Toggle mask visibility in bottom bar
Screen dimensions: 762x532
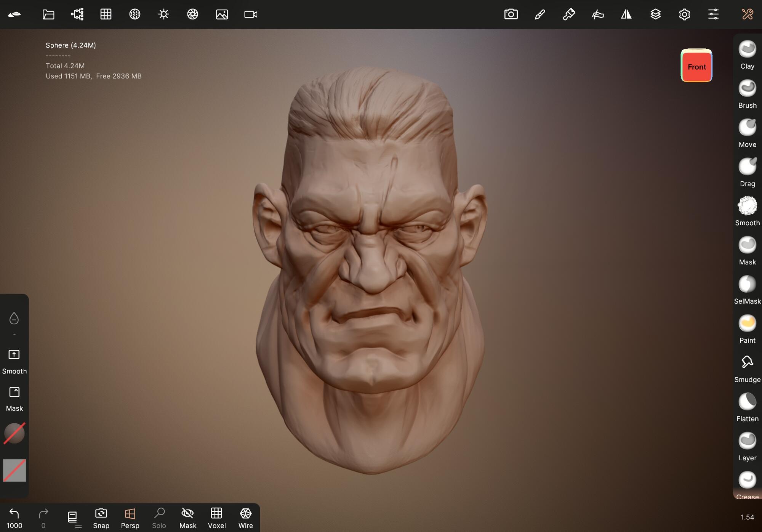click(187, 518)
